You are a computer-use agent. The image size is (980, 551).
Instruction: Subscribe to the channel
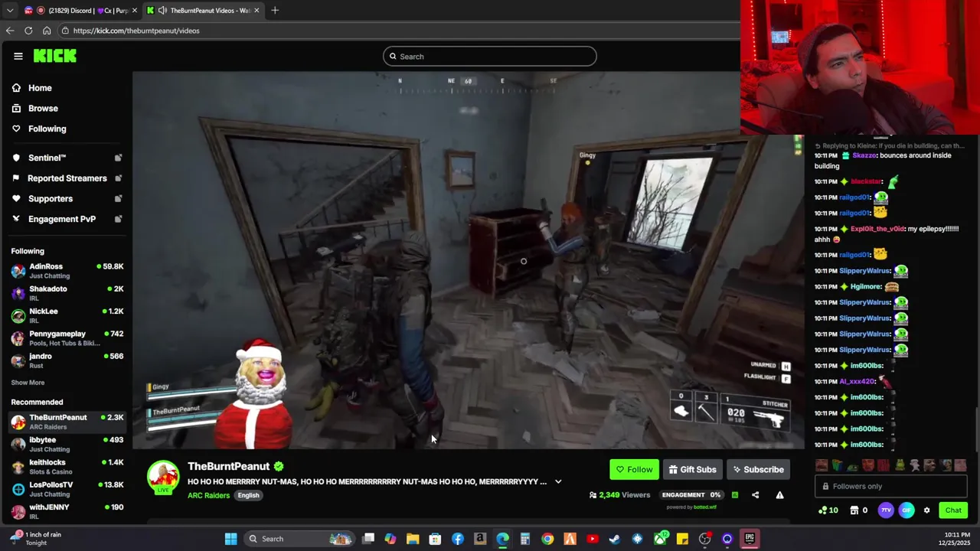(758, 470)
